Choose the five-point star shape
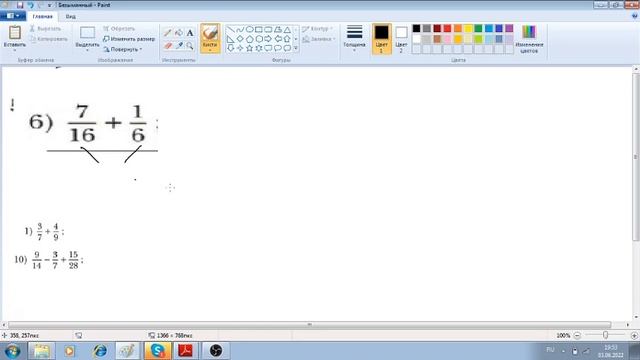The image size is (640, 360). point(249,48)
